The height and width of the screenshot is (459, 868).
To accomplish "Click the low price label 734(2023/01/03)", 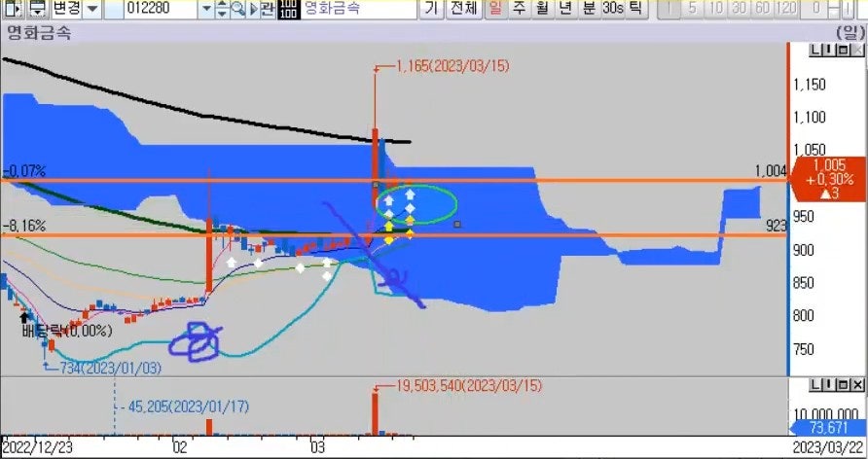I will [110, 368].
